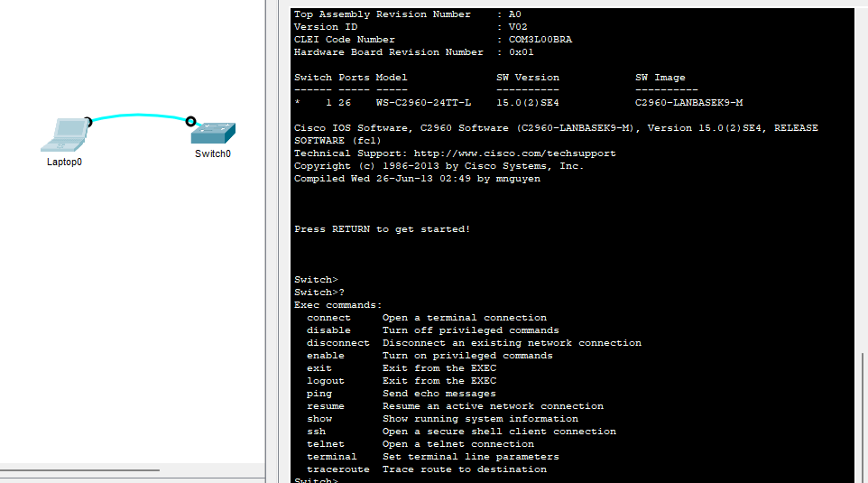The image size is (868, 483).
Task: Select the Switch0 name label
Action: [213, 153]
